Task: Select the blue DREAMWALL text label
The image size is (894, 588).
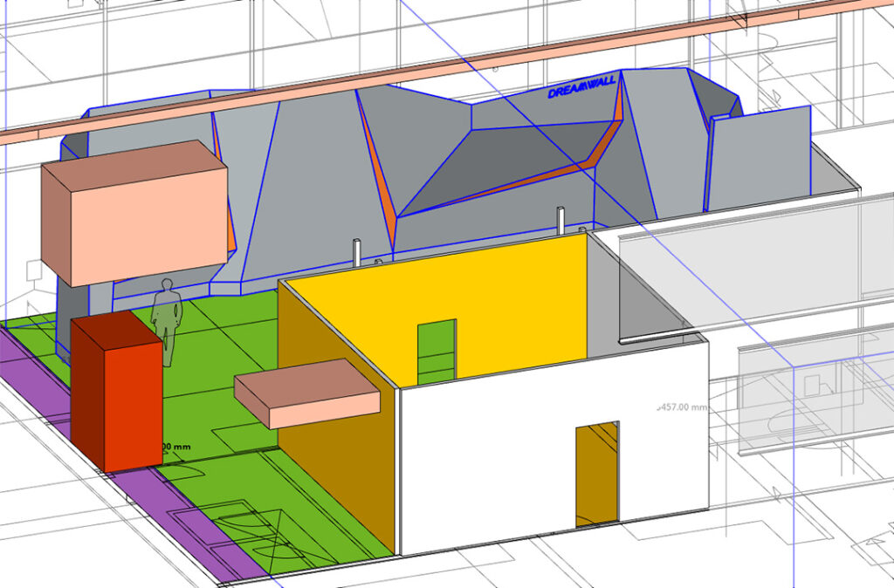Action: coord(581,88)
